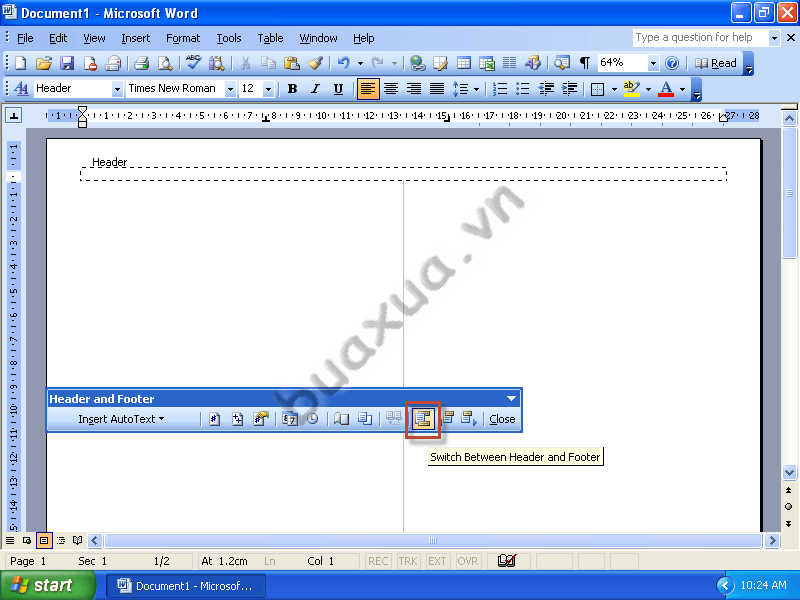The width and height of the screenshot is (800, 600).
Task: Open the Times New Roman font dropdown
Action: 230,89
